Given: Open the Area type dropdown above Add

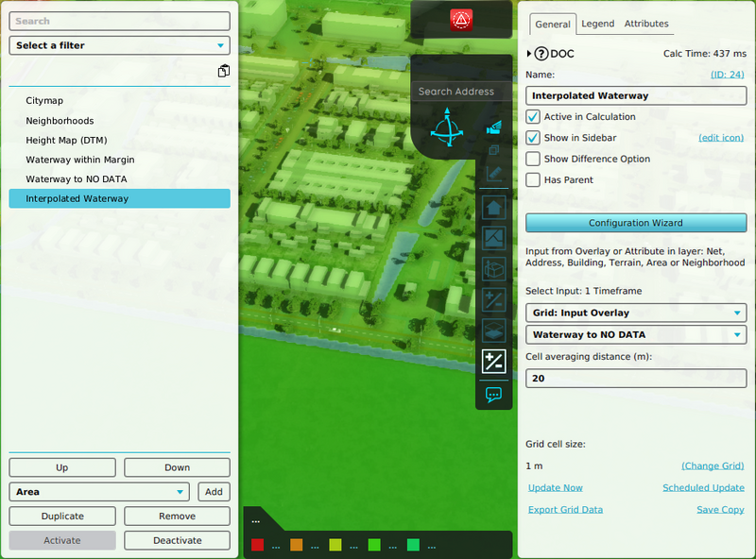Looking at the screenshot, I should tap(98, 492).
